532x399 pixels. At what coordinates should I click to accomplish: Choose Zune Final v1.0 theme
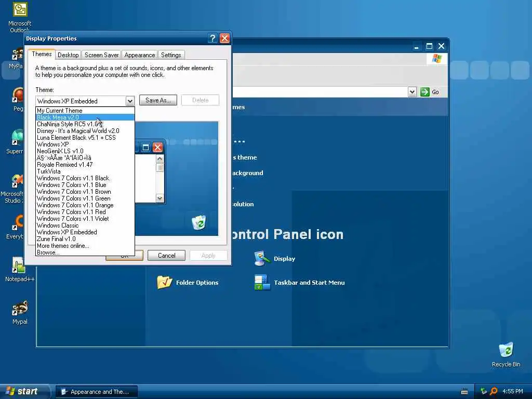click(85, 239)
